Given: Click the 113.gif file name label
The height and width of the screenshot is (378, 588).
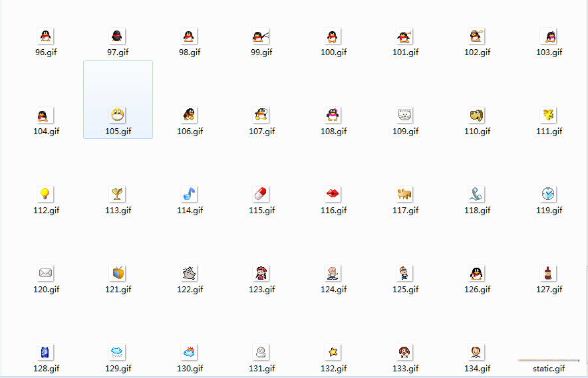Looking at the screenshot, I should [x=118, y=211].
